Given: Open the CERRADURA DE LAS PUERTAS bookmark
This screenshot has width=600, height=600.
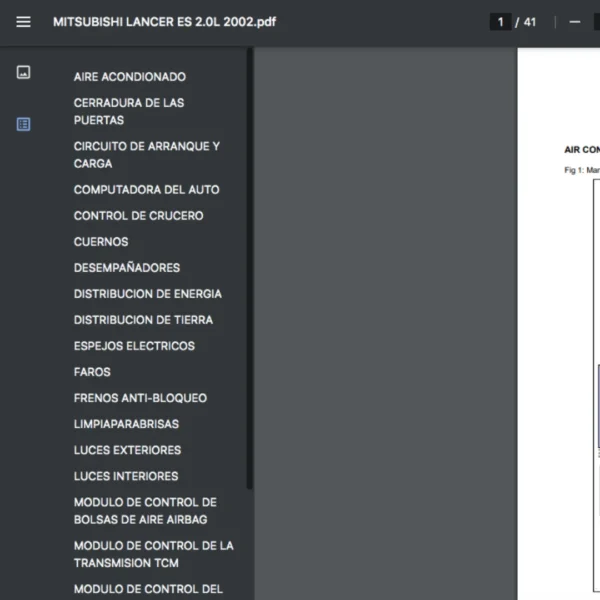Looking at the screenshot, I should [x=129, y=111].
